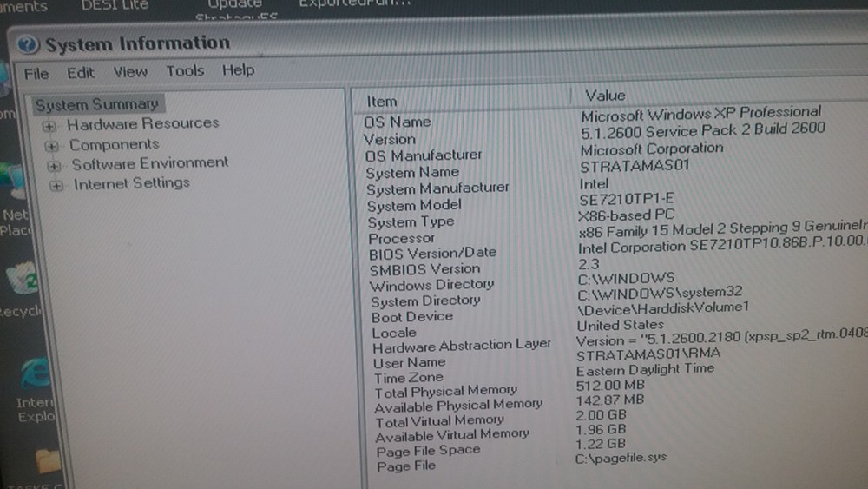Screen dimensions: 868x489
Task: Click the value Microsoft Corporation
Action: [652, 149]
